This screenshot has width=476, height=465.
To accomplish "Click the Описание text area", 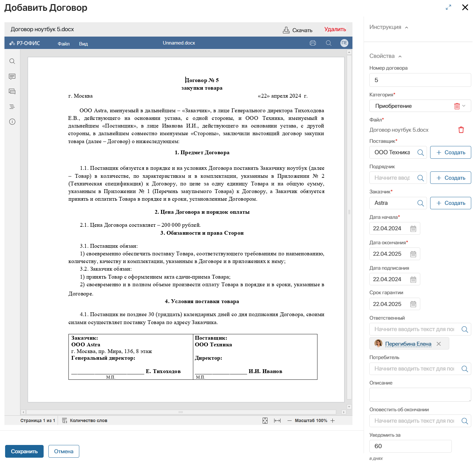I will tap(420, 395).
